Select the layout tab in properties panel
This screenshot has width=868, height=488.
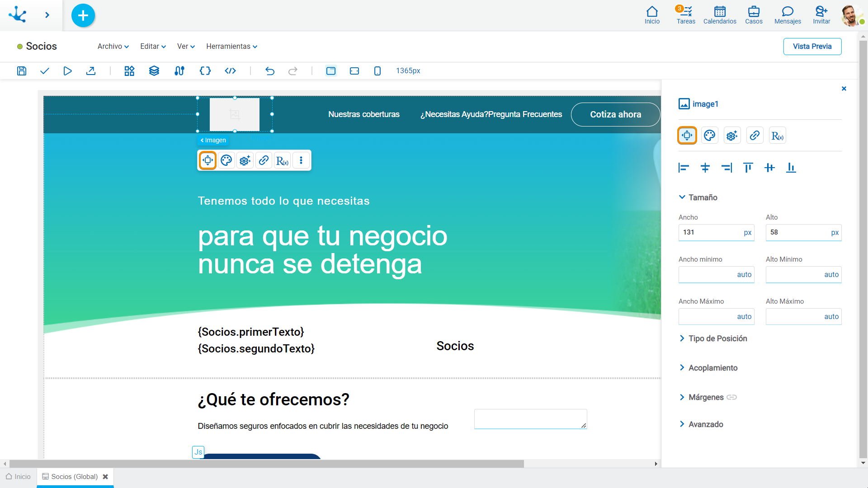coord(687,136)
